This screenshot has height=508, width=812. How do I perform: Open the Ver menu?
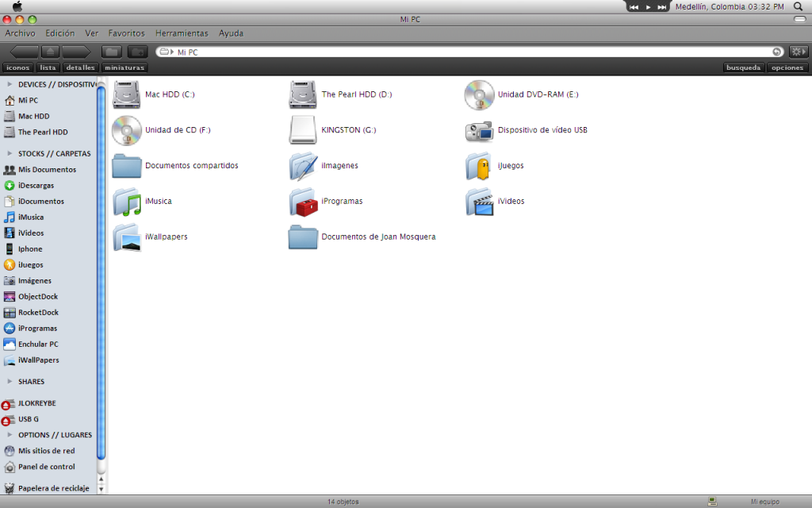point(92,33)
